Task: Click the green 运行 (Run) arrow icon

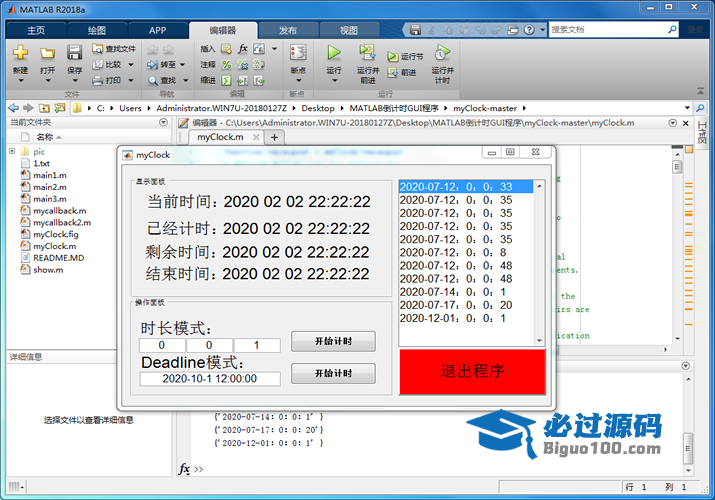Action: click(334, 52)
